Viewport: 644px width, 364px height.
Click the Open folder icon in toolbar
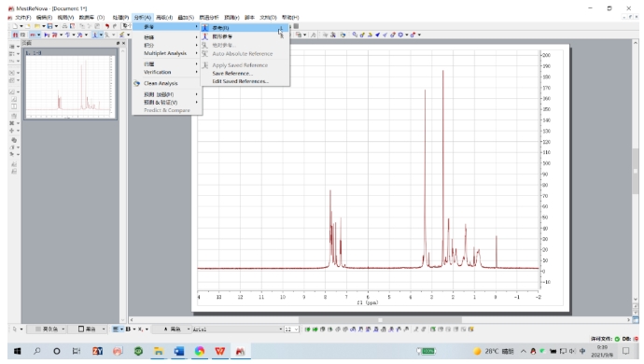tap(37, 26)
